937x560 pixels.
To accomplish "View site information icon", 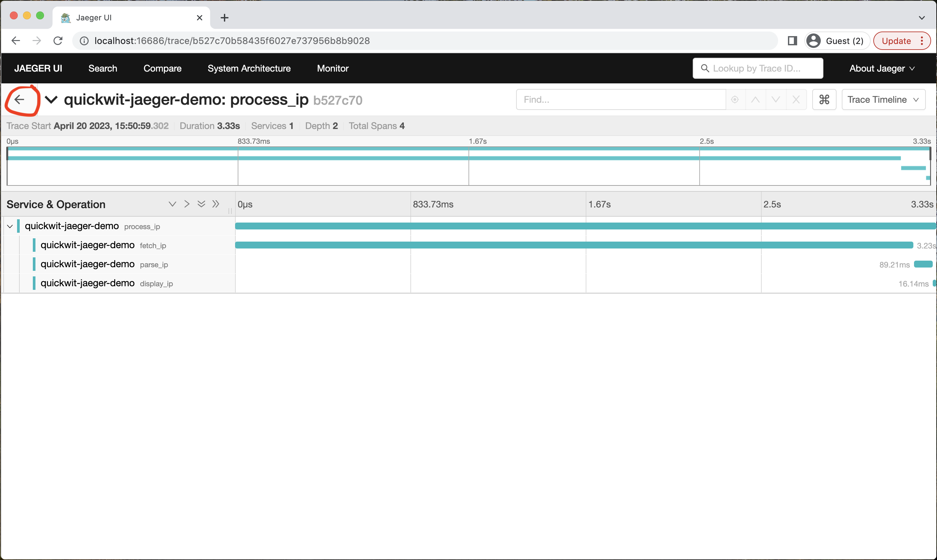I will [84, 41].
